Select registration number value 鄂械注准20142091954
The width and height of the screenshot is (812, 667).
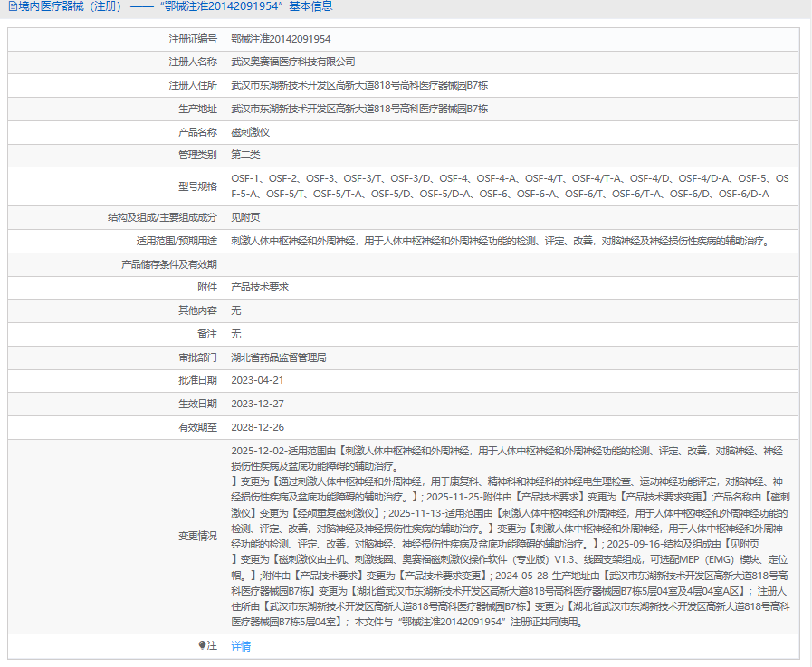coord(281,39)
